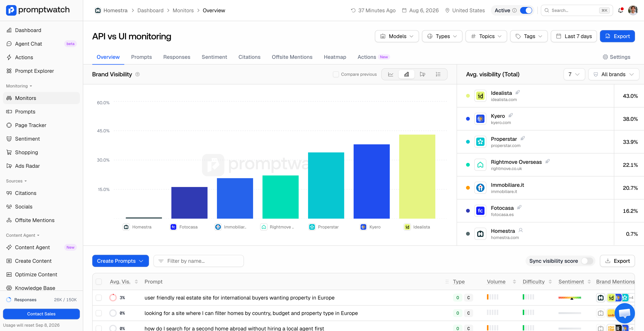Click the Contact Sales button
This screenshot has height=331, width=644.
click(x=41, y=314)
